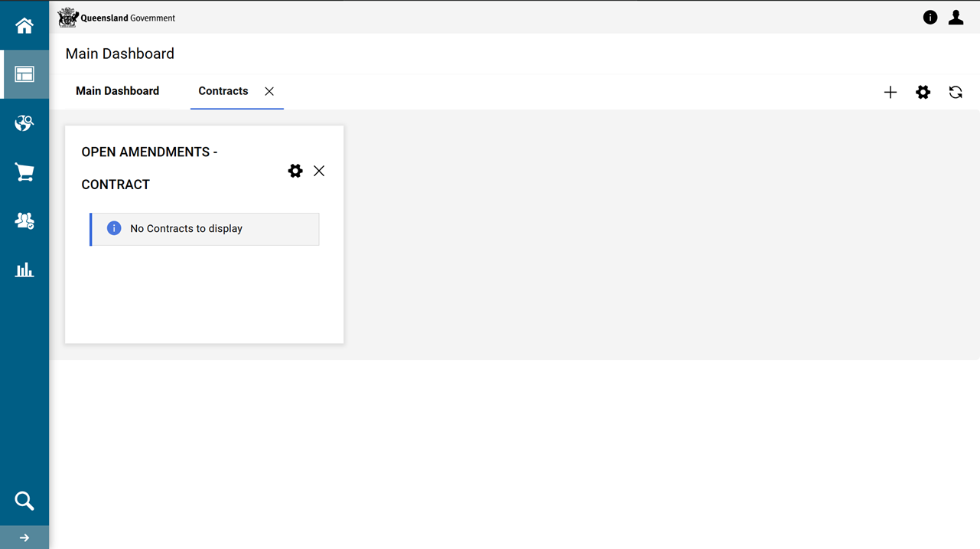Screen dimensions: 980x549
Task: Open Open Amendments widget settings gear
Action: (295, 171)
